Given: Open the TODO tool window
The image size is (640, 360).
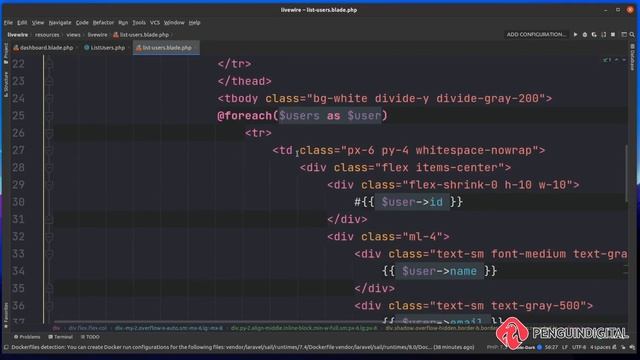Looking at the screenshot, I should (90, 337).
